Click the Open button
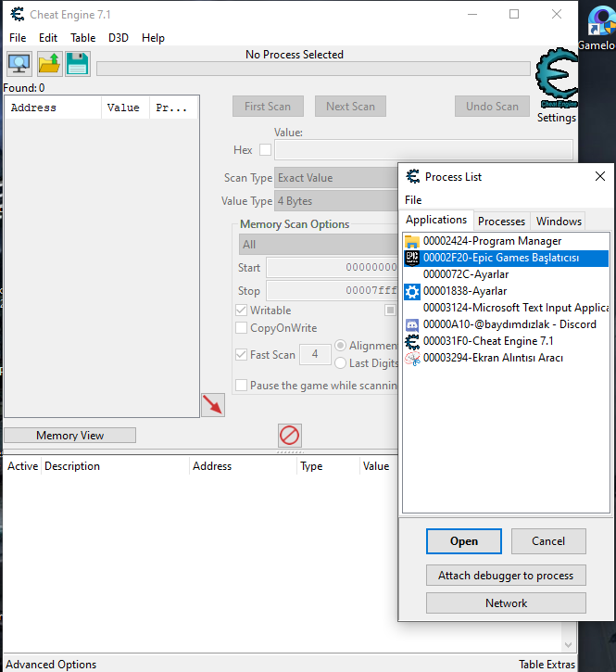 [x=463, y=541]
